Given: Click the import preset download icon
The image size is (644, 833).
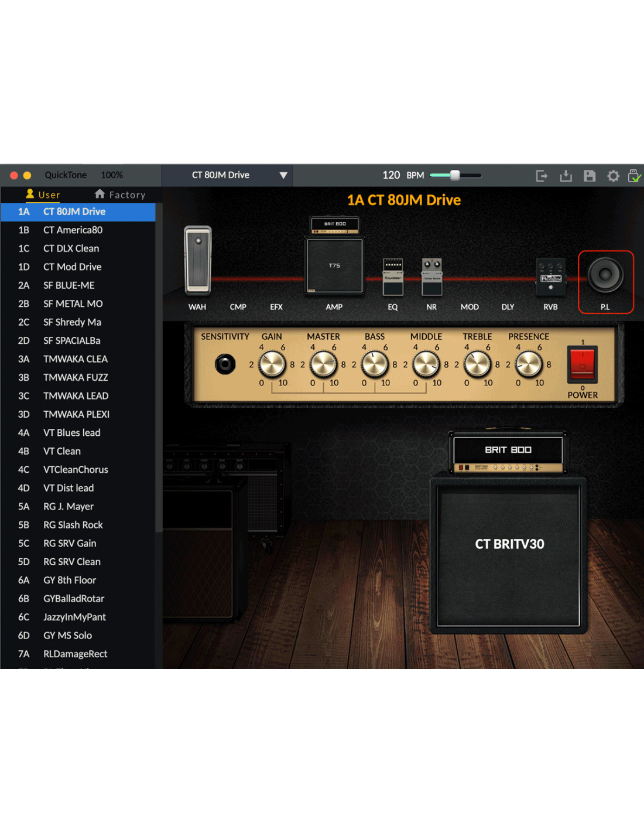Looking at the screenshot, I should tap(566, 176).
